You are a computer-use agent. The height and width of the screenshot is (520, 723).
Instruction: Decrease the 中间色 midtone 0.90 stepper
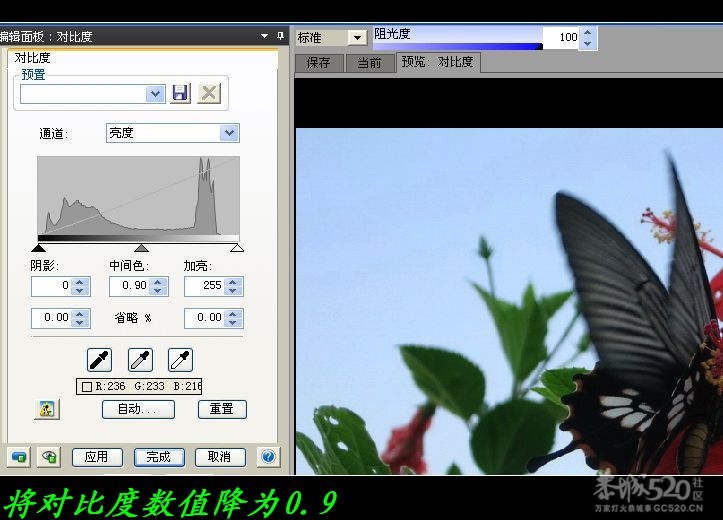pyautogui.click(x=158, y=291)
